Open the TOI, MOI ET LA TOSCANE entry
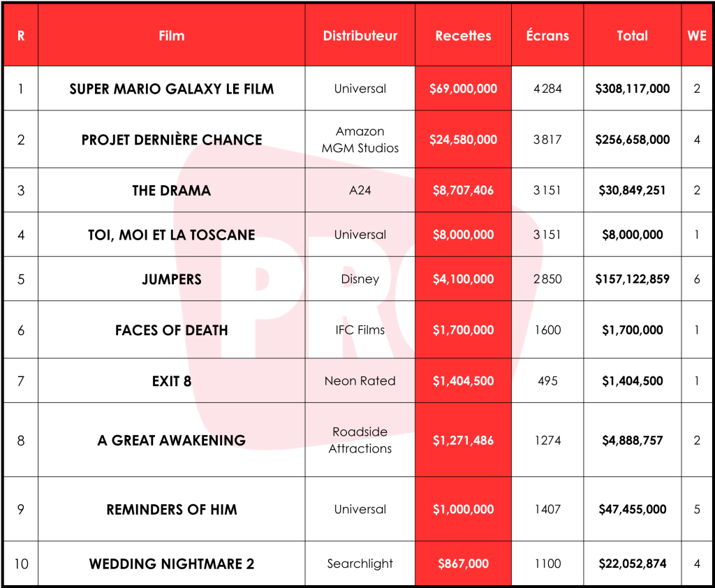Image resolution: width=715 pixels, height=588 pixels. (x=171, y=235)
